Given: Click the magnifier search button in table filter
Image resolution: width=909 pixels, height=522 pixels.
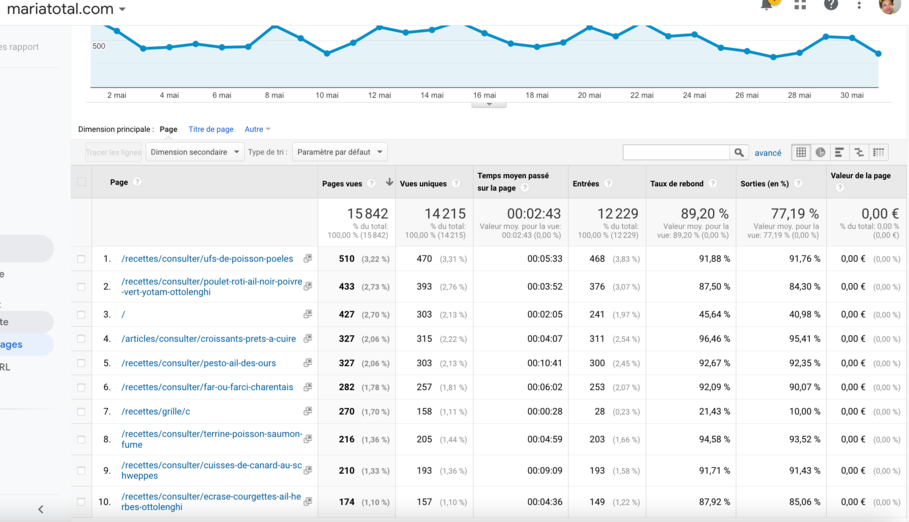Looking at the screenshot, I should pos(739,152).
